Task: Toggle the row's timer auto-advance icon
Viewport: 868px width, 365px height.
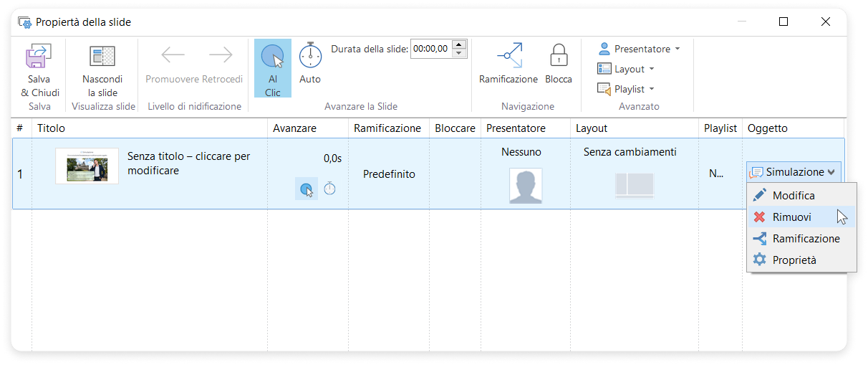Action: (329, 189)
